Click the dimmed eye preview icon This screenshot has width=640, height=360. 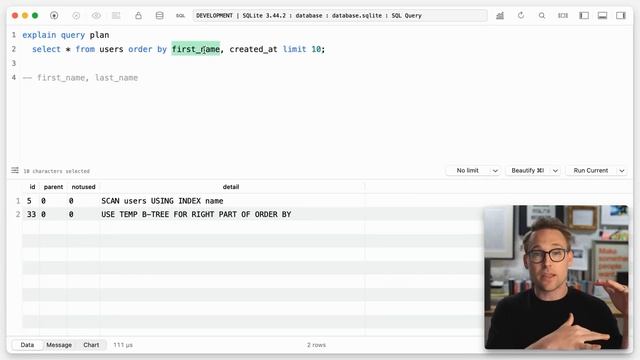click(96, 16)
